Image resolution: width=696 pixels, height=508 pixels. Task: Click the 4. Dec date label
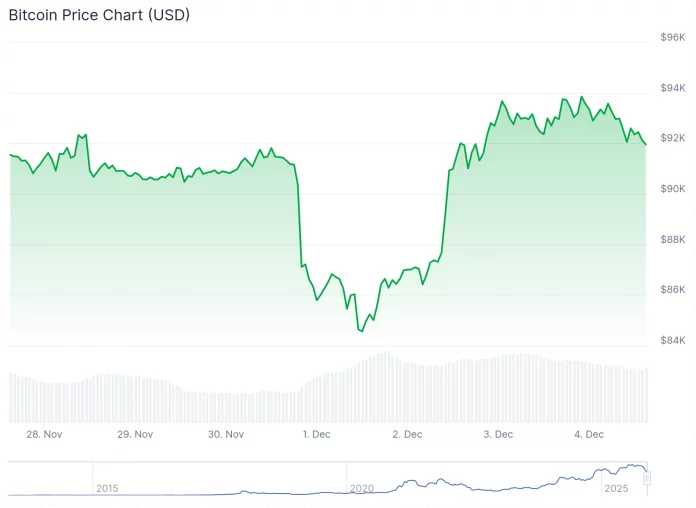[589, 434]
